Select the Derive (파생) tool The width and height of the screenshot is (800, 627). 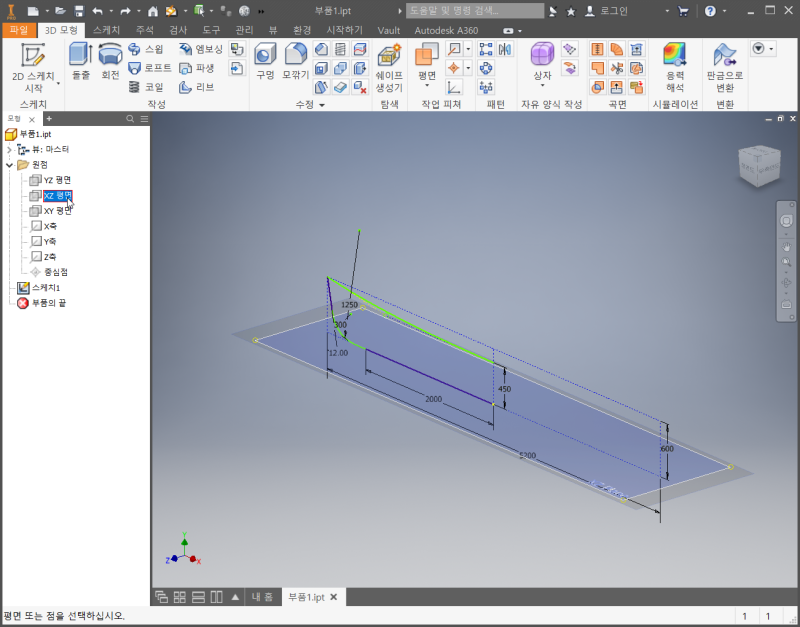pyautogui.click(x=196, y=68)
